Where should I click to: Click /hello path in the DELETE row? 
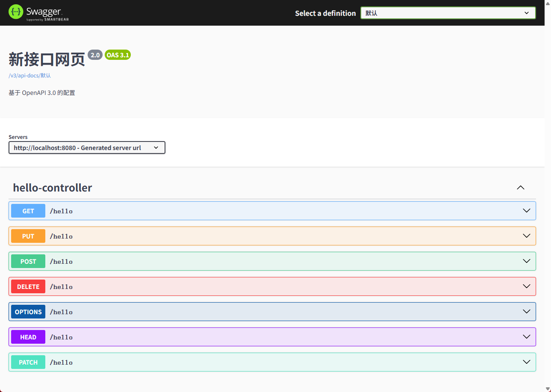point(61,287)
